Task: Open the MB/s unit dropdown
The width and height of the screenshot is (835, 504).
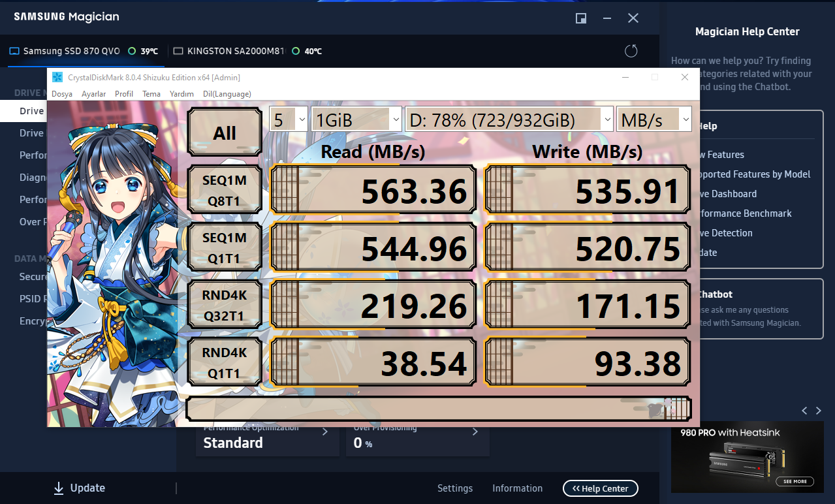Action: 654,119
